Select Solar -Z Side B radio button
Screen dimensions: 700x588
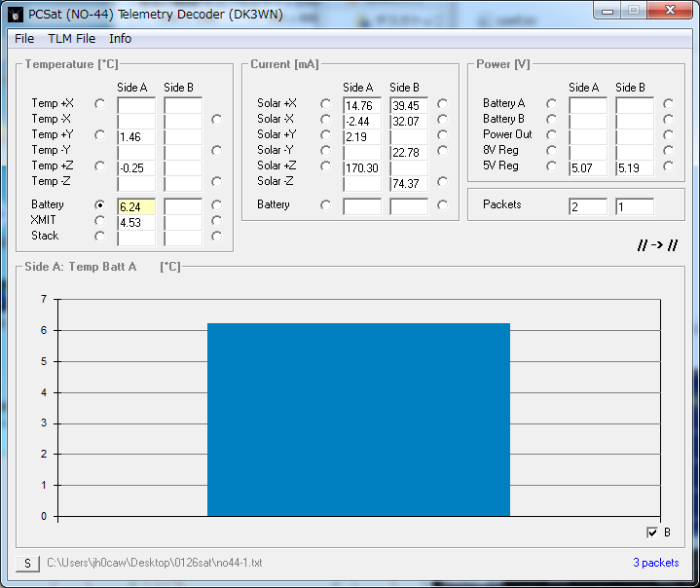tap(442, 182)
